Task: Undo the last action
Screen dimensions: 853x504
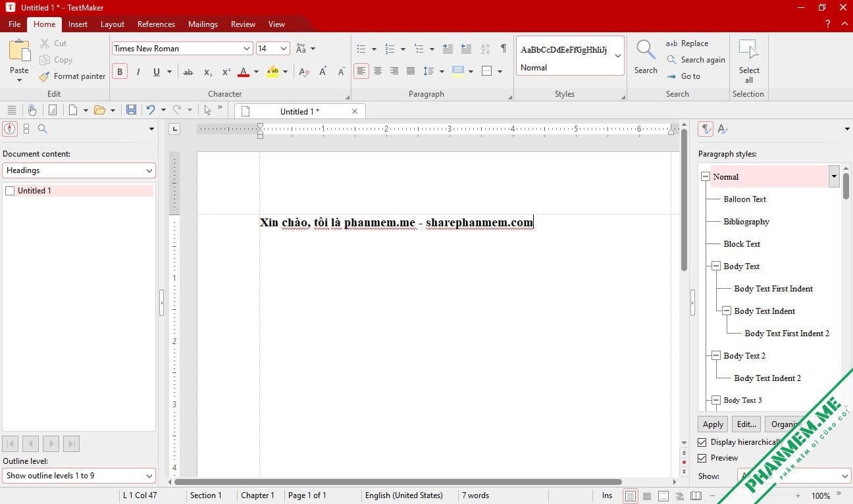Action: point(151,111)
